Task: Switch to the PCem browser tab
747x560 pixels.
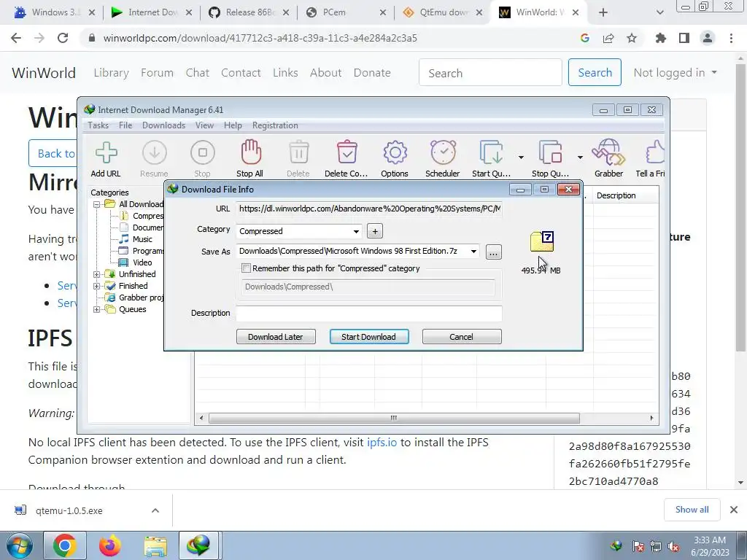Action: click(345, 12)
